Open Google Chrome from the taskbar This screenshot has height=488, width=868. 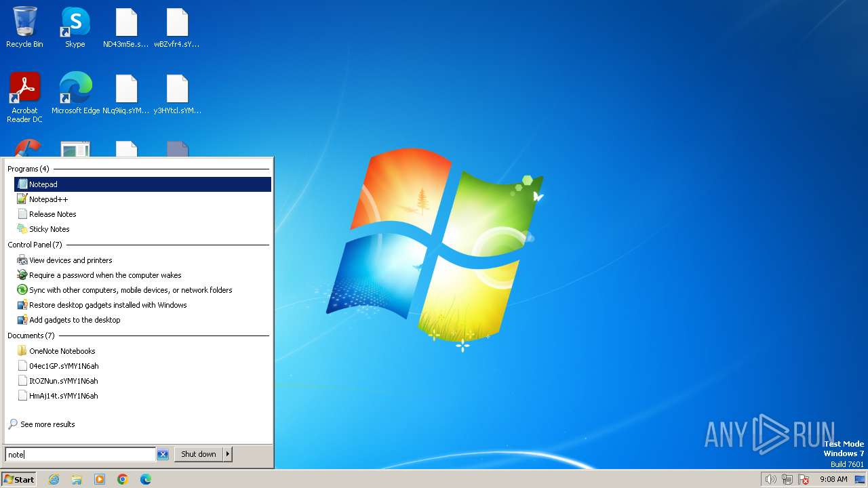(x=123, y=479)
